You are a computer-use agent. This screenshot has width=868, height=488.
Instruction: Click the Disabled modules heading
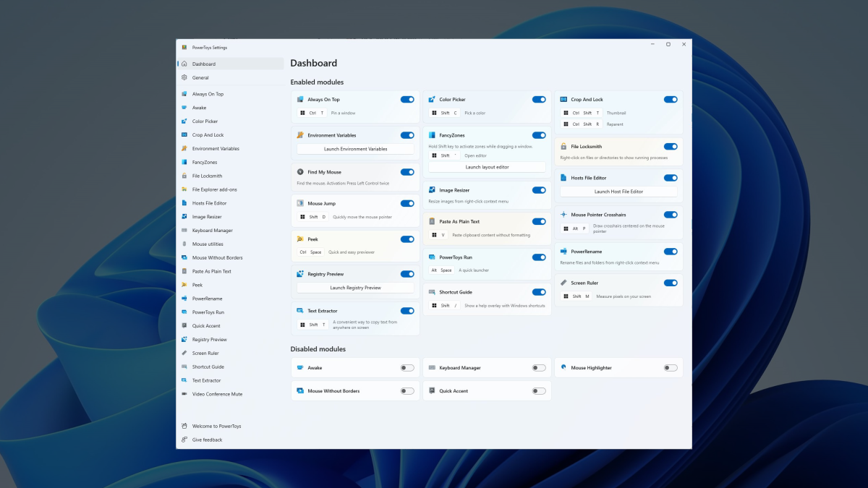coord(318,349)
